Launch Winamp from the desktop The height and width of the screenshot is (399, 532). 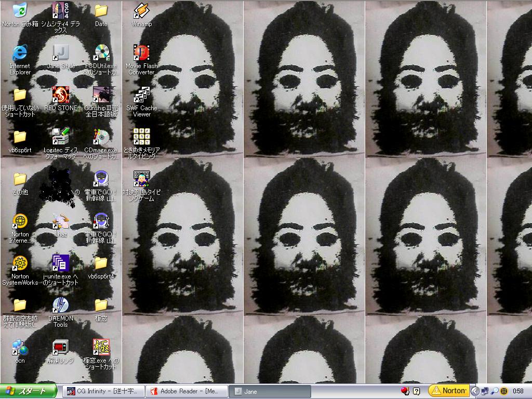tap(141, 10)
